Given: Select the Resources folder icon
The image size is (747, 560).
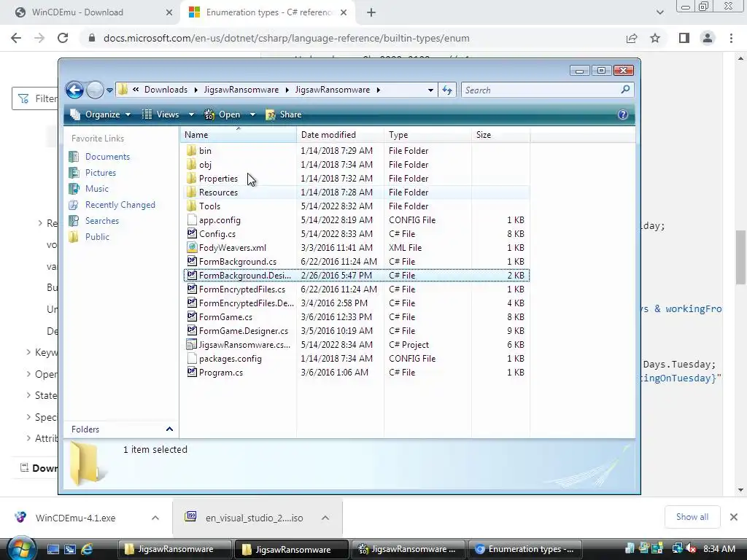Looking at the screenshot, I should 192,192.
